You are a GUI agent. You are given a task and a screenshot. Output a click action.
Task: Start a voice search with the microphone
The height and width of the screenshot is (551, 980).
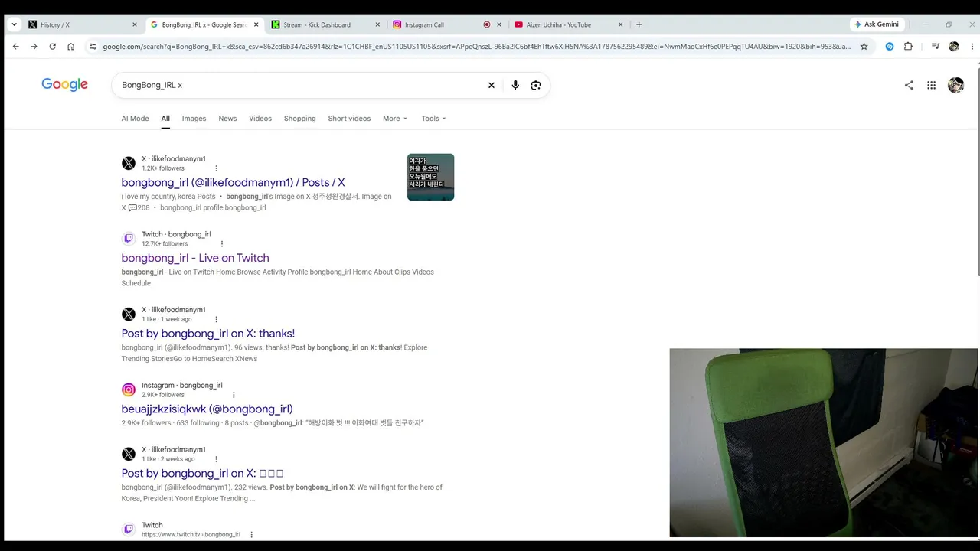pyautogui.click(x=515, y=85)
